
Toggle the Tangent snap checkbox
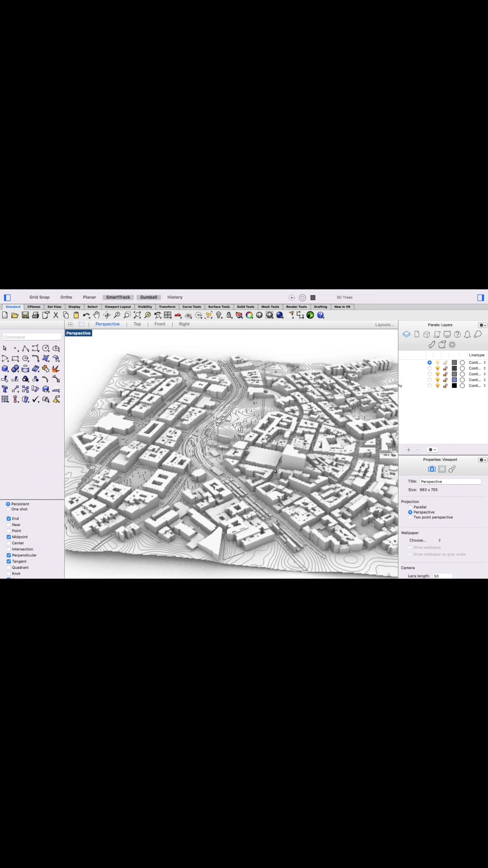click(9, 561)
